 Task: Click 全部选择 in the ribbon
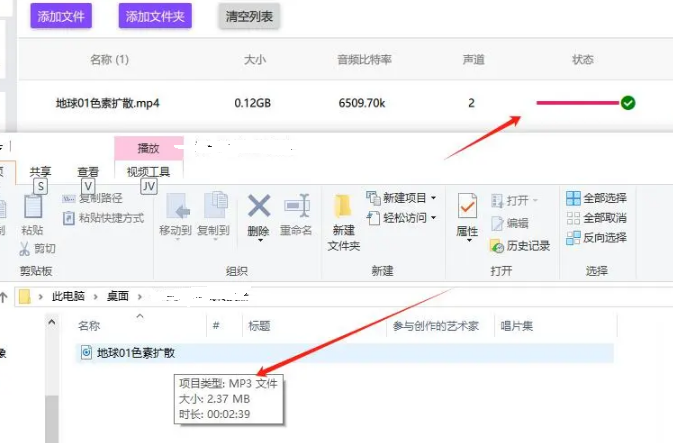(596, 198)
